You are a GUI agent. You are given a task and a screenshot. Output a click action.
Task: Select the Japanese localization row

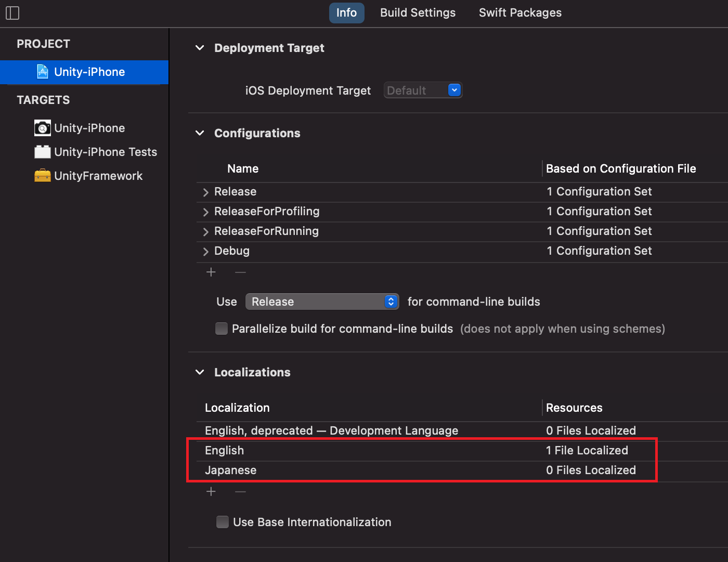[230, 470]
